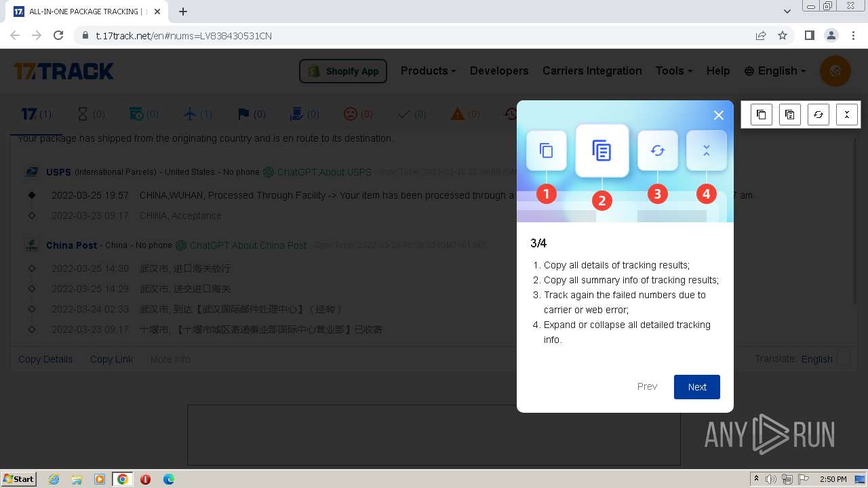Viewport: 868px width, 488px height.
Task: Open a new browser tab with plus
Action: (x=183, y=12)
